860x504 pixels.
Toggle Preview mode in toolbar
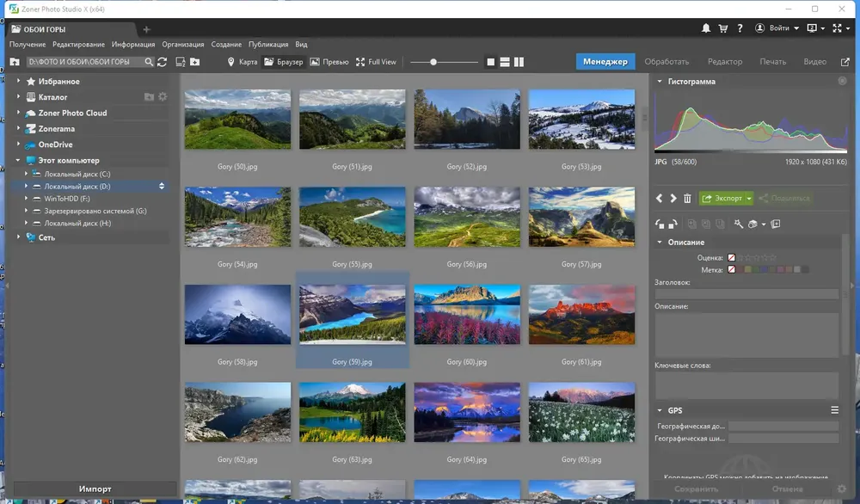point(329,62)
